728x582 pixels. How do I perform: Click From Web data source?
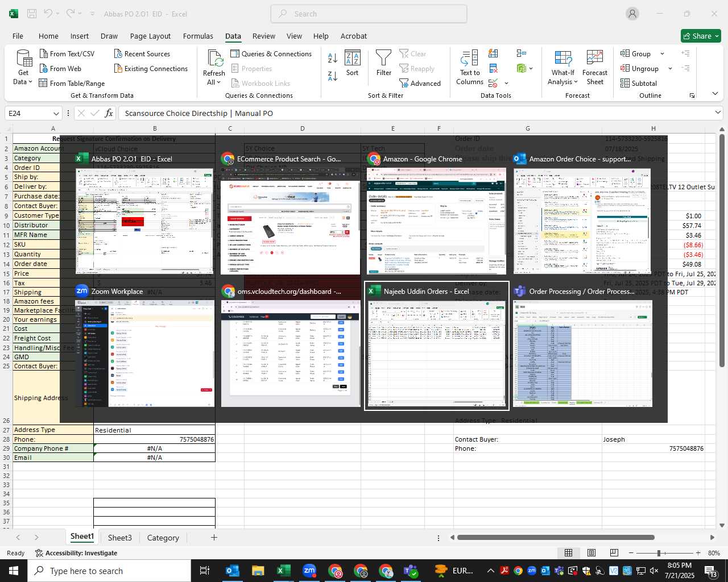[x=60, y=68]
